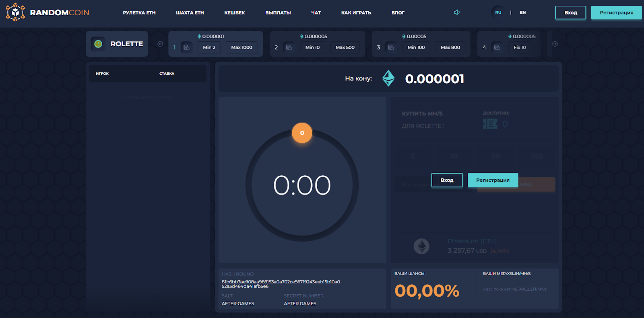Click the RandomCoin logo
The image size is (644, 318).
tap(47, 12)
